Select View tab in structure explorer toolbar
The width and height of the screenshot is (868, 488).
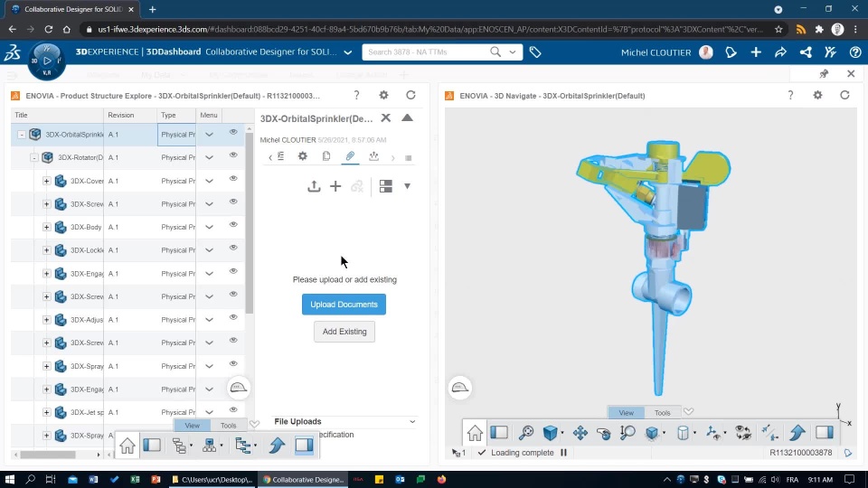(192, 426)
